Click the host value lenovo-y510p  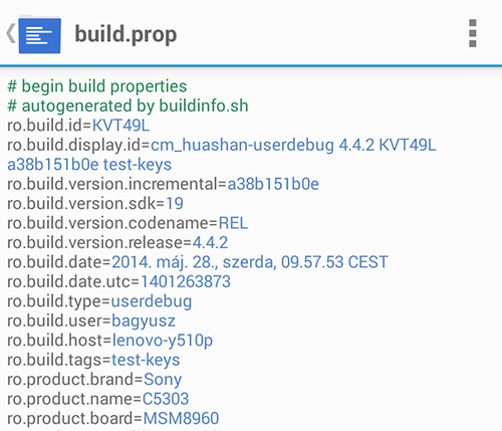pos(162,340)
